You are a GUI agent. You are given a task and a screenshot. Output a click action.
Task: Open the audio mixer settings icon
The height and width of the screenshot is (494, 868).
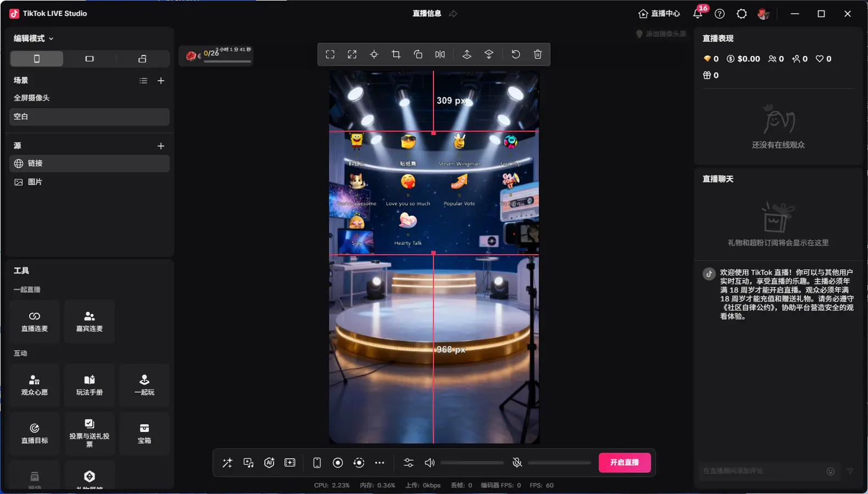click(409, 463)
